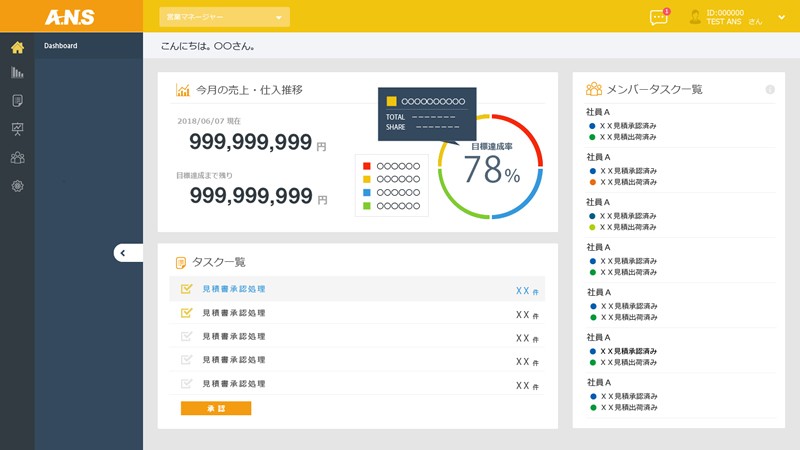The width and height of the screenshot is (800, 450).
Task: Click the A-N-S logo
Action: click(69, 17)
